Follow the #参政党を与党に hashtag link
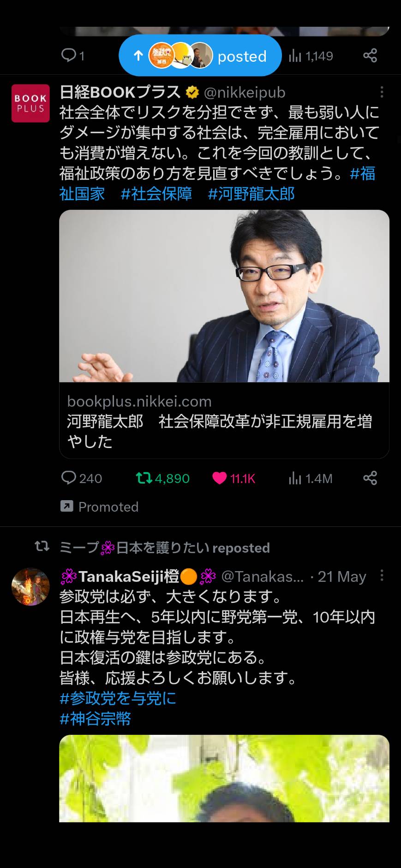 118,698
